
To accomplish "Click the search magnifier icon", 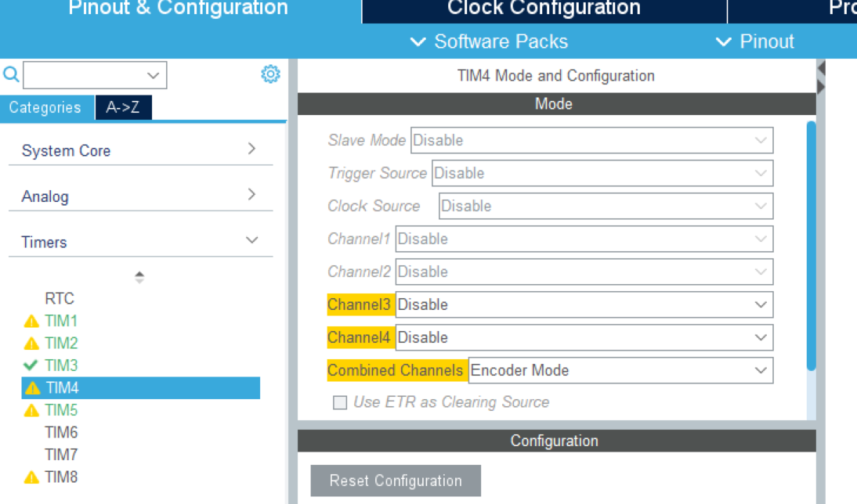I will point(11,74).
